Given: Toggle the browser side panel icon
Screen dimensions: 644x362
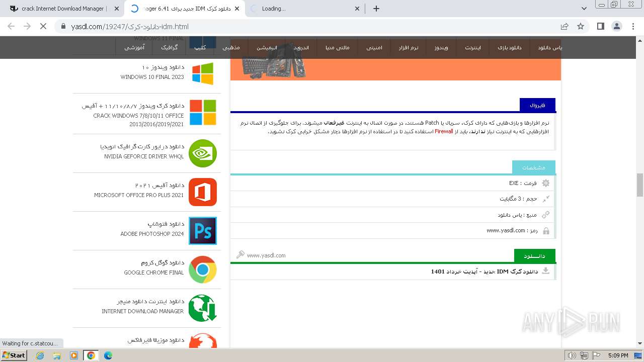Looking at the screenshot, I should [600, 26].
